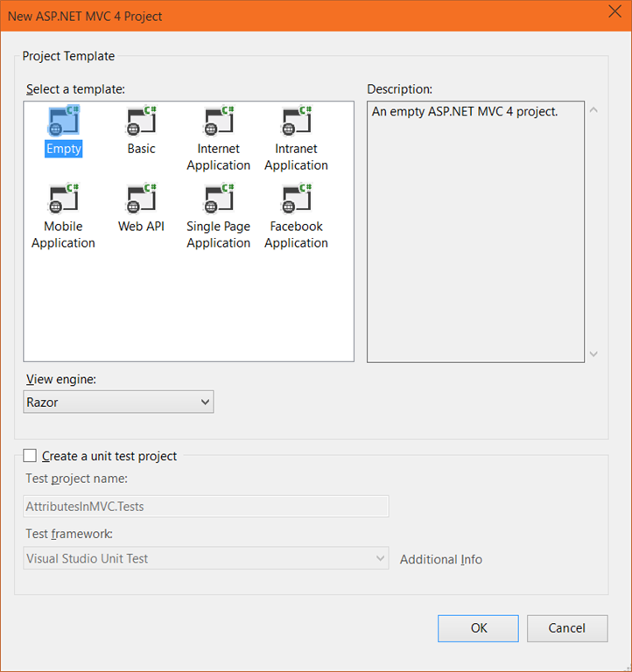This screenshot has height=672, width=632.
Task: Click the 'Basic' template label
Action: [141, 149]
